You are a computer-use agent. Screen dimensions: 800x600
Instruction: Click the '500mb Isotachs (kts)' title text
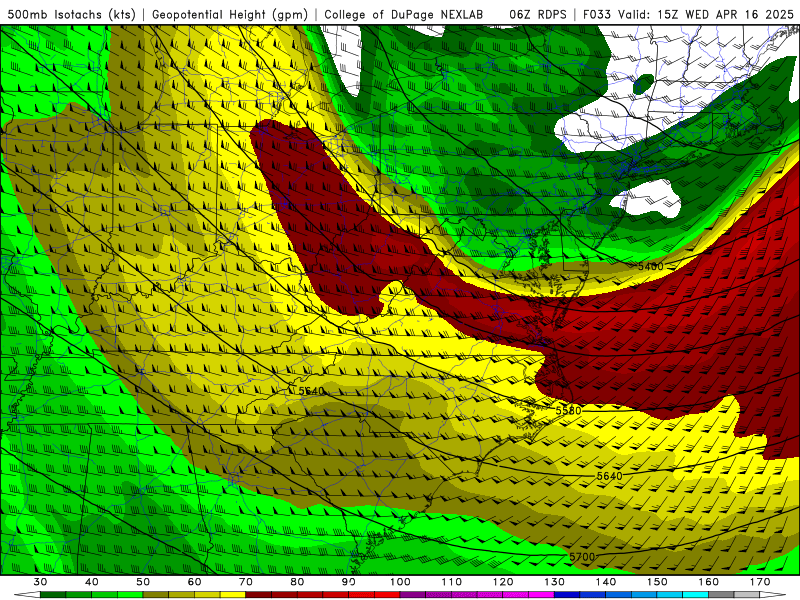click(71, 14)
